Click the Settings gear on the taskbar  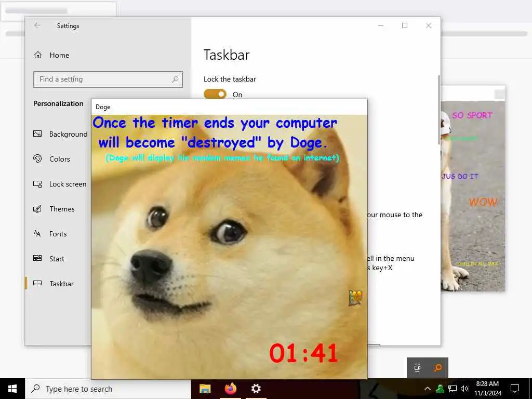click(256, 389)
